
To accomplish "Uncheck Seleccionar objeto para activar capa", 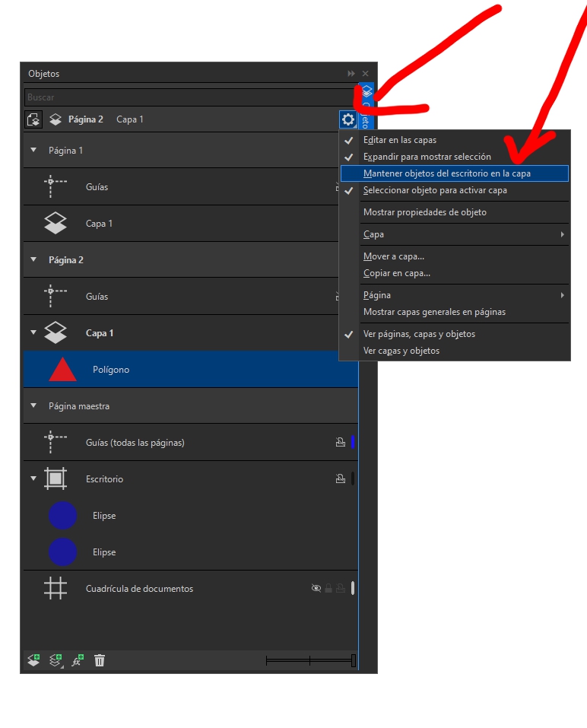I will click(x=435, y=190).
